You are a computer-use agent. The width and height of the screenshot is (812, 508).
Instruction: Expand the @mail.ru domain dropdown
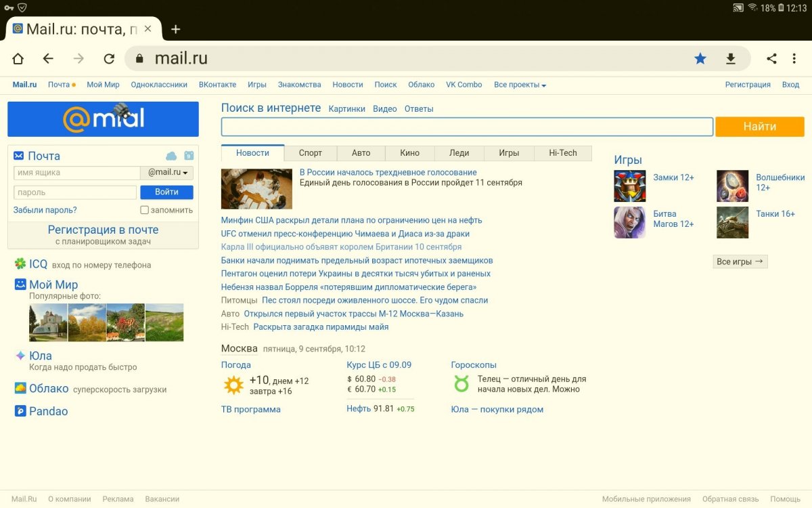pyautogui.click(x=167, y=173)
